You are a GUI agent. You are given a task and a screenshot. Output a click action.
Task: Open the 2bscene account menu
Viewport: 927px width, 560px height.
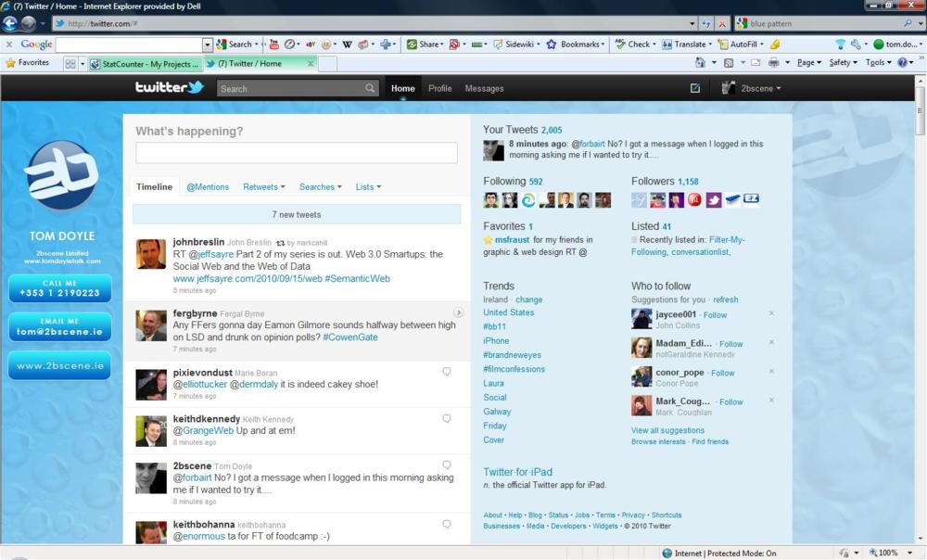pos(752,88)
